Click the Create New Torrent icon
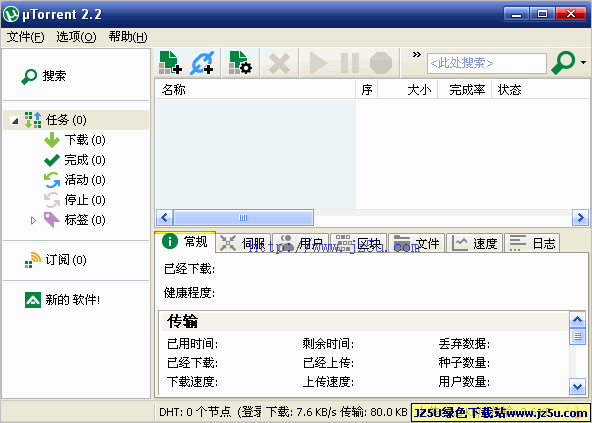Viewport: 592px width, 423px height. 240,62
